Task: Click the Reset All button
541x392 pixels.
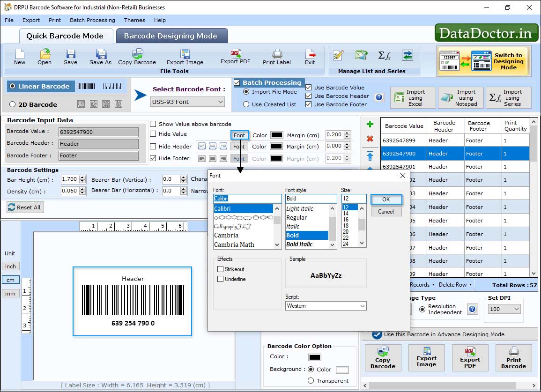Action: [x=25, y=207]
